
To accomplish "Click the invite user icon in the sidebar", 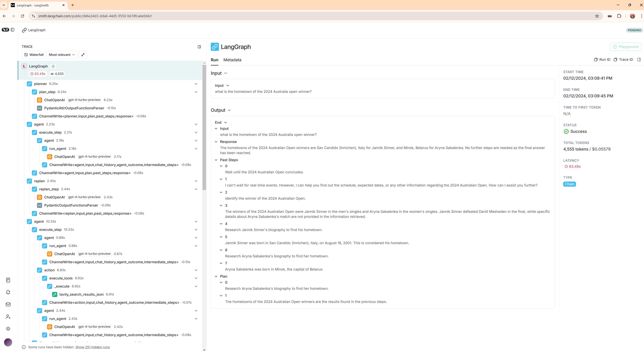I will pyautogui.click(x=8, y=317).
